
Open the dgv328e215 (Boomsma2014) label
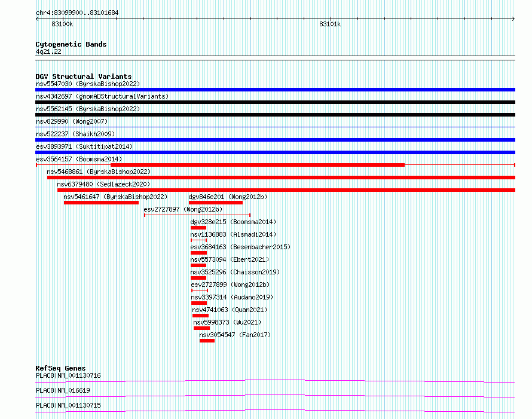tap(233, 222)
